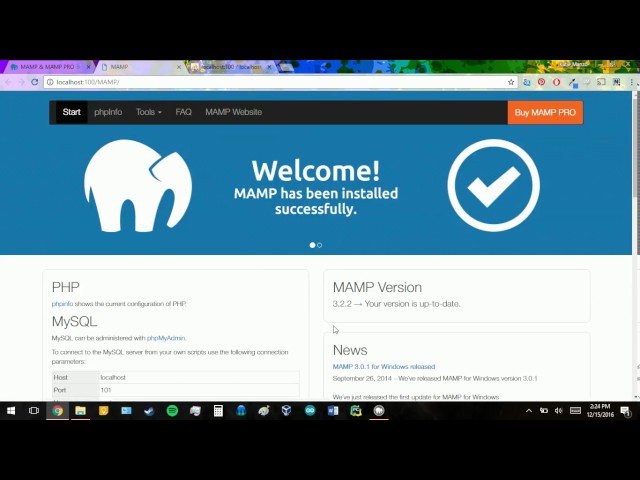640x480 pixels.
Task: Open the Chrome three-dot menu
Action: (631, 82)
